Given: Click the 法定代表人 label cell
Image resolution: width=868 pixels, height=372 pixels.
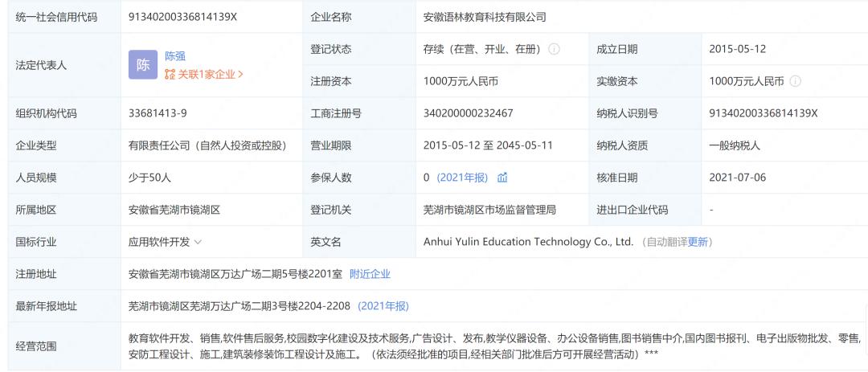Looking at the screenshot, I should tap(64, 65).
